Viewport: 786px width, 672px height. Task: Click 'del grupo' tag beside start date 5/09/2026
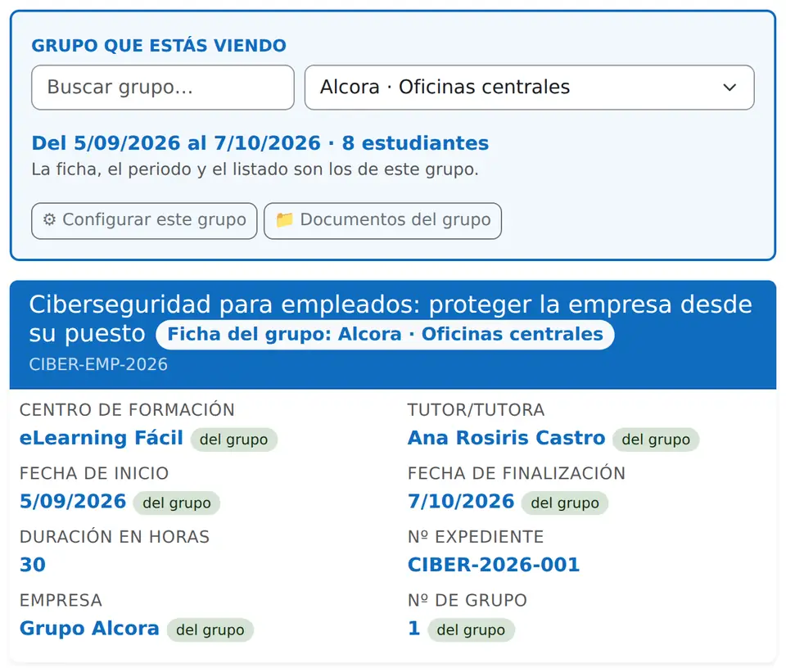point(177,503)
